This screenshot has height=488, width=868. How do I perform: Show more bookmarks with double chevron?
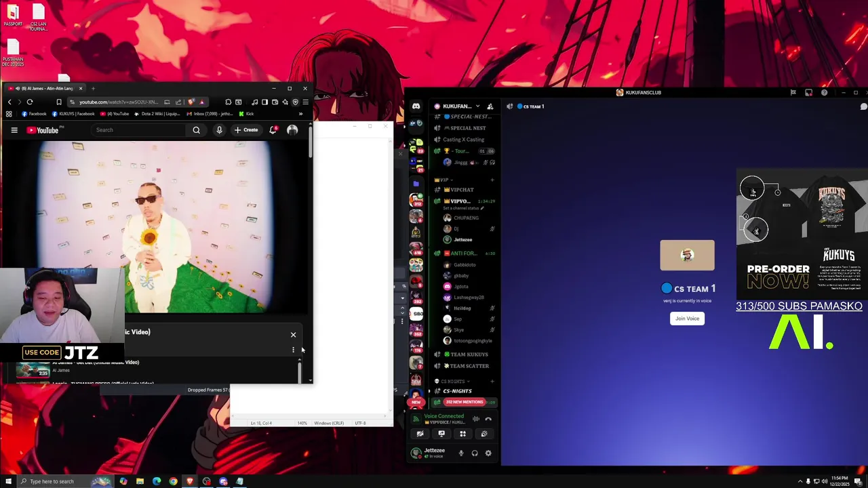point(301,114)
